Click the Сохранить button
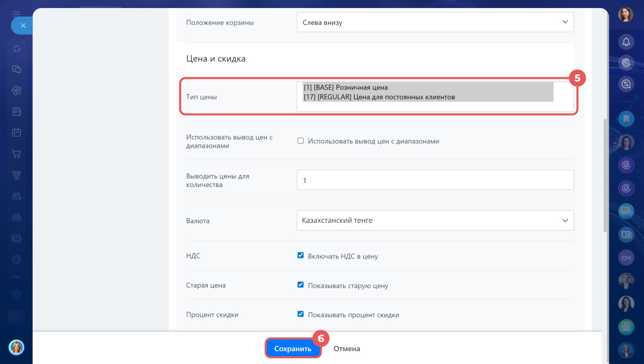The height and width of the screenshot is (364, 644). 293,348
